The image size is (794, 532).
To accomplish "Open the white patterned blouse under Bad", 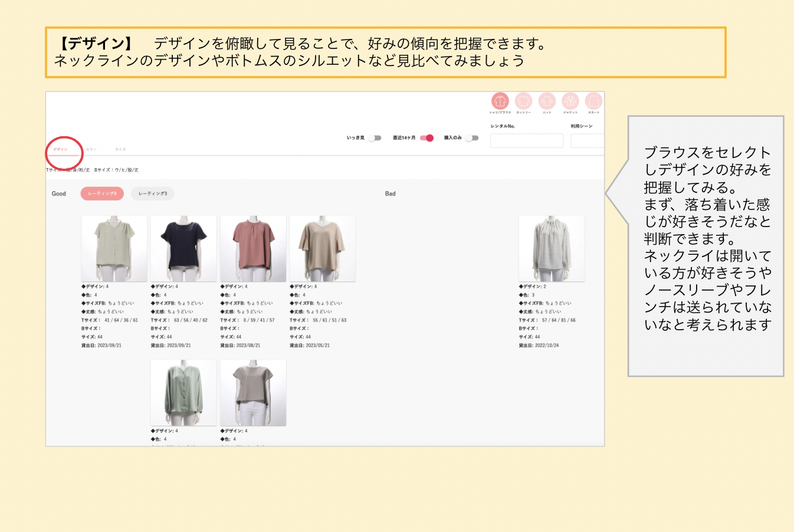I will (552, 248).
